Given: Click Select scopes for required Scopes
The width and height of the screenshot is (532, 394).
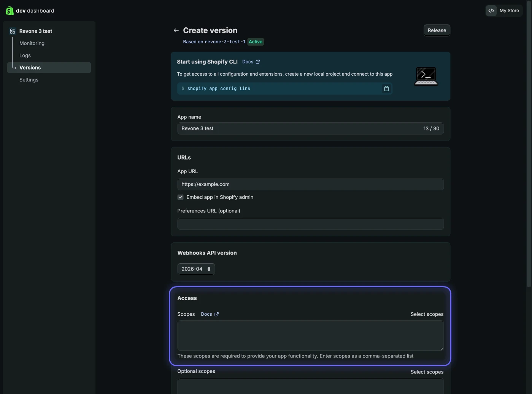Looking at the screenshot, I should [427, 314].
